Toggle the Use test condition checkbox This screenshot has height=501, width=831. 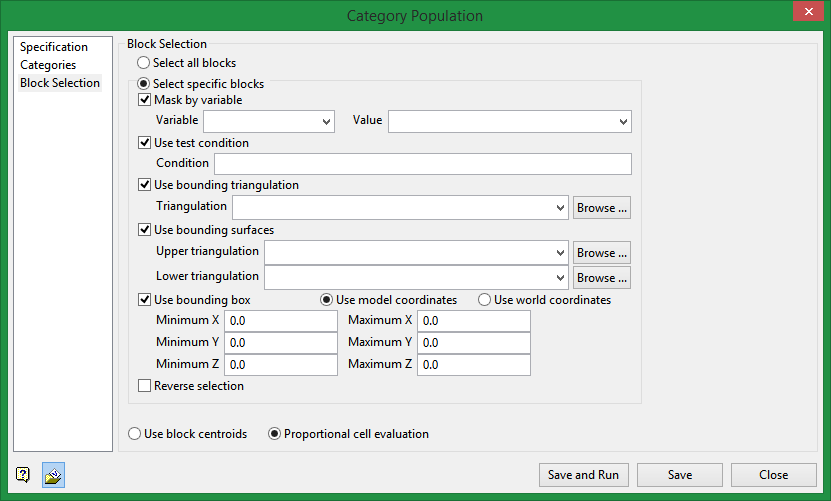[x=145, y=143]
